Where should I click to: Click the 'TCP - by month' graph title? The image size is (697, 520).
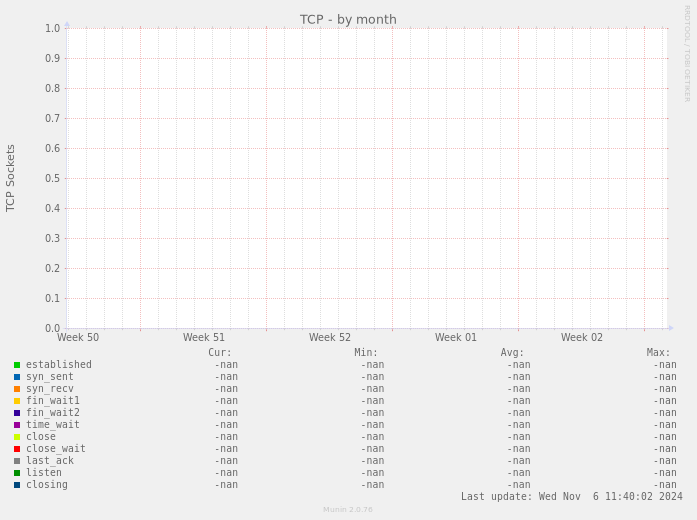point(348,19)
